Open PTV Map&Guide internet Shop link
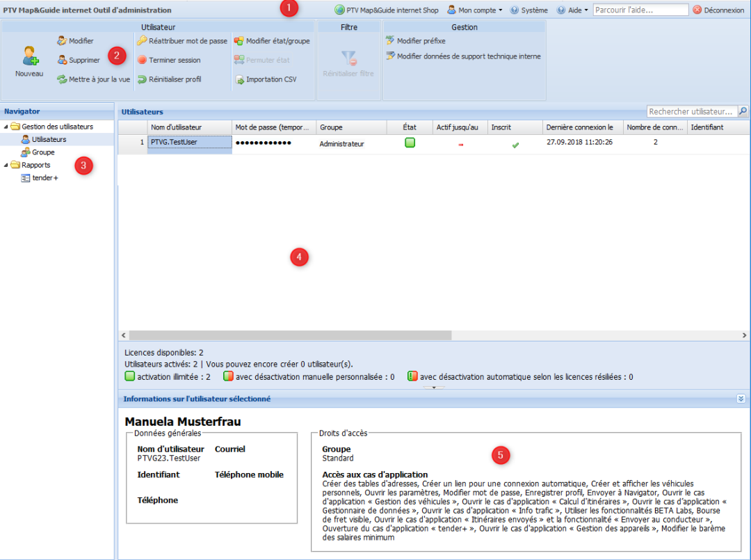Image resolution: width=751 pixels, height=560 pixels. point(387,10)
